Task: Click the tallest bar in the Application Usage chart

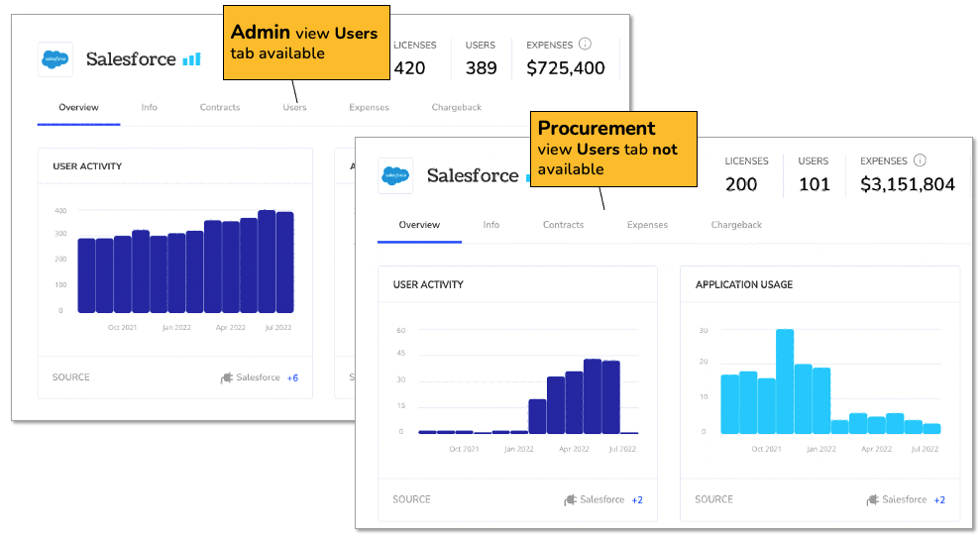Action: click(785, 381)
